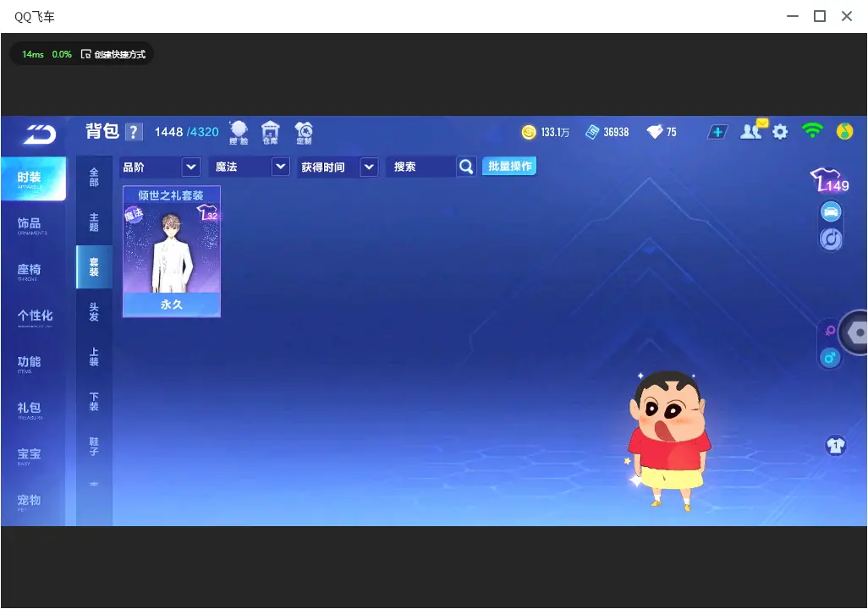Minimize the QQ飞车 window
868x609 pixels.
click(x=793, y=17)
